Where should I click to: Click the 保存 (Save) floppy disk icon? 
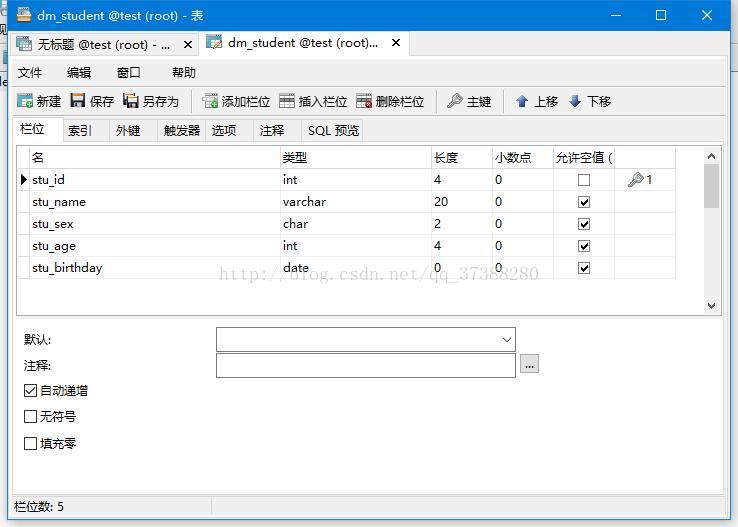pos(78,101)
